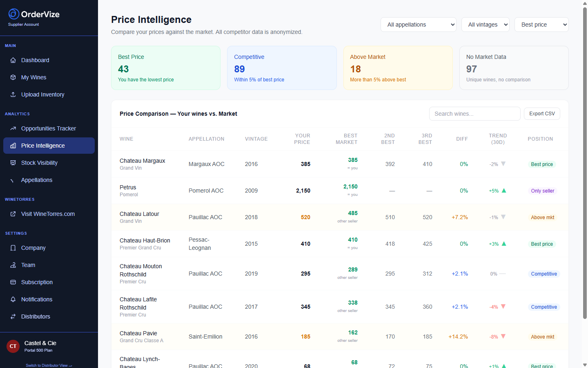Click the Castel & Cie account name
The image size is (588, 368).
40,343
